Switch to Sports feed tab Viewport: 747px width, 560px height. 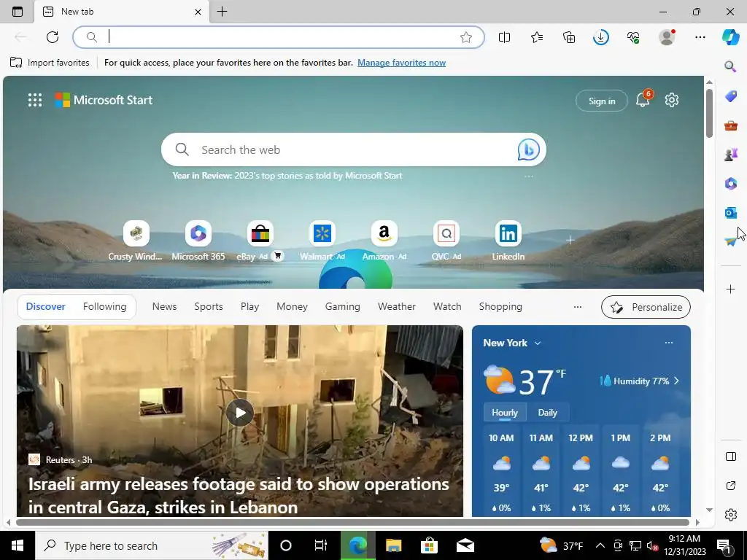(x=208, y=307)
